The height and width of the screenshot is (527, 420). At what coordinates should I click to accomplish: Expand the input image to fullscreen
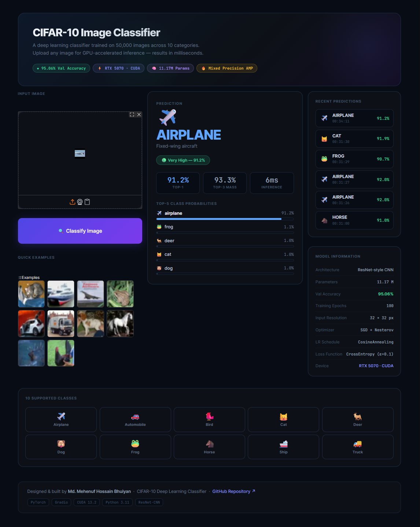[x=132, y=115]
